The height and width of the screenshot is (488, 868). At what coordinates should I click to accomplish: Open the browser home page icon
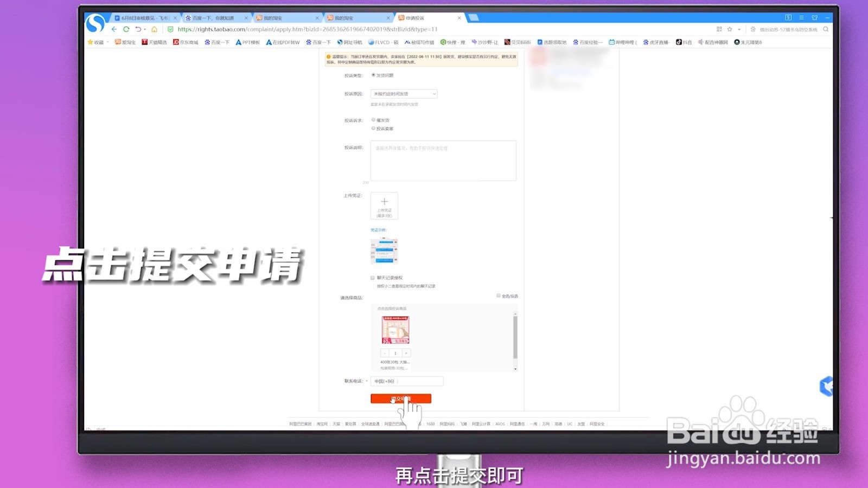[x=154, y=29]
